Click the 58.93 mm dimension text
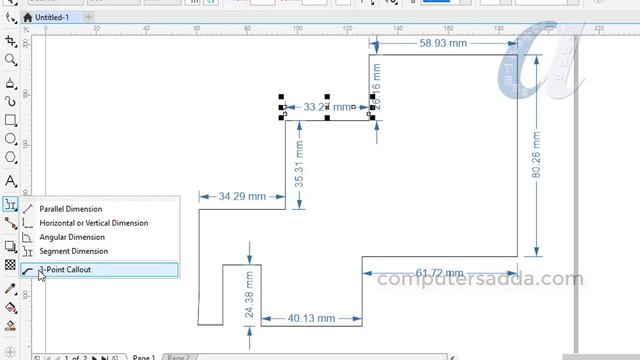The image size is (640, 360). [x=443, y=43]
